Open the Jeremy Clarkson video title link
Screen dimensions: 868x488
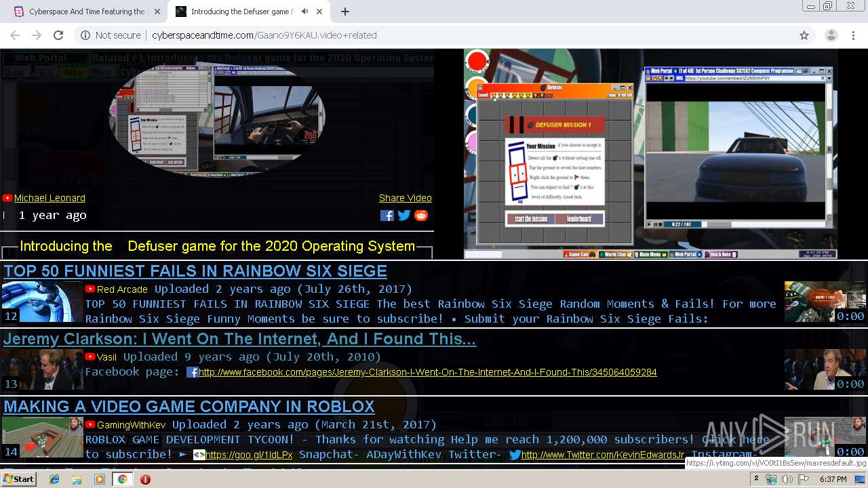click(240, 339)
